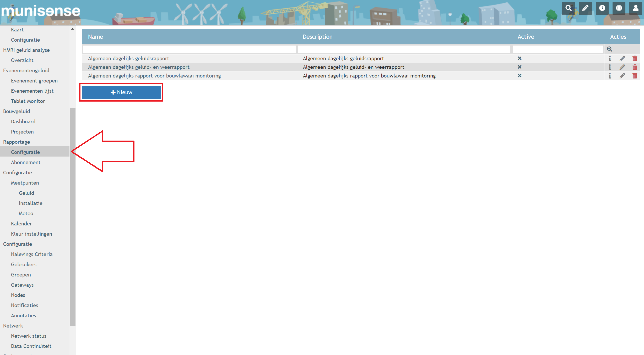Image resolution: width=644 pixels, height=355 pixels.
Task: Delete Algemeen dagelijks geluidsrapport row
Action: point(635,58)
